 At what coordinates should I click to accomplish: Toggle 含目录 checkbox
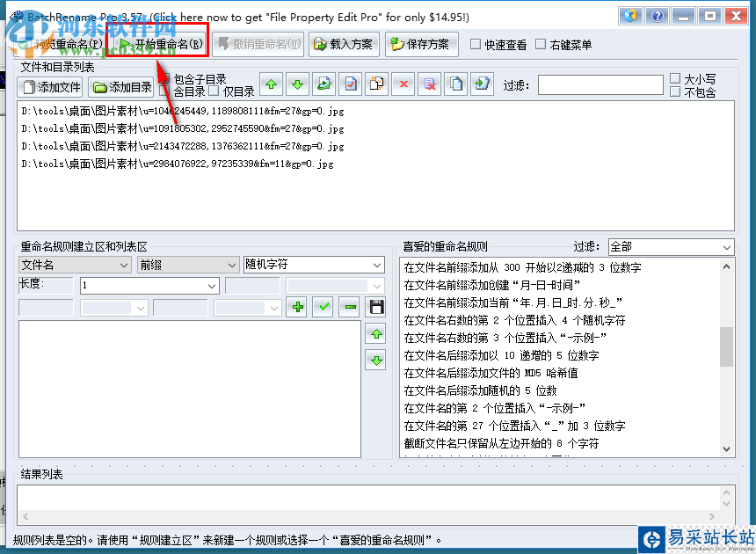point(164,91)
